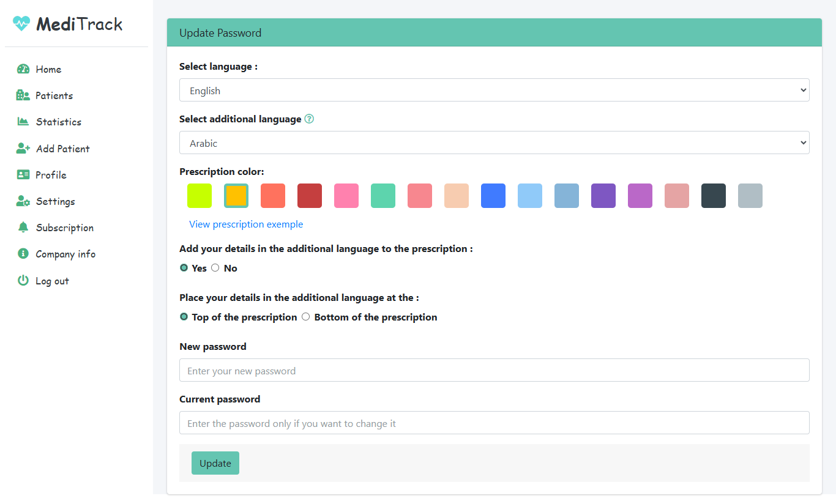Click the Subscription bell icon

pyautogui.click(x=23, y=228)
